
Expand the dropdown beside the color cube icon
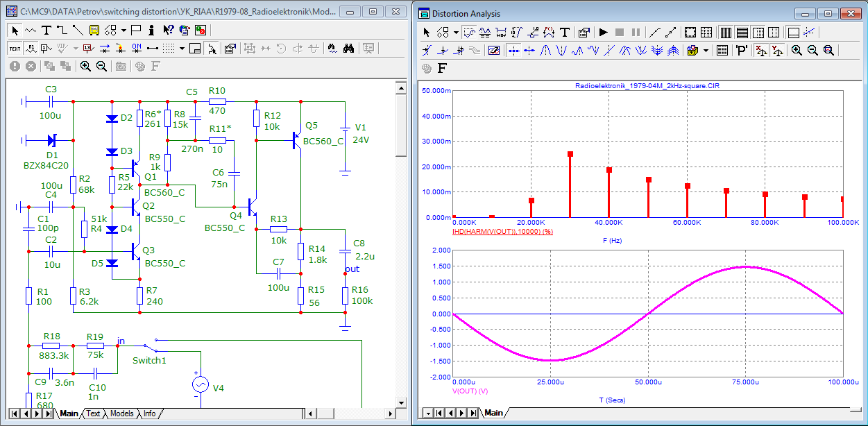pos(706,50)
